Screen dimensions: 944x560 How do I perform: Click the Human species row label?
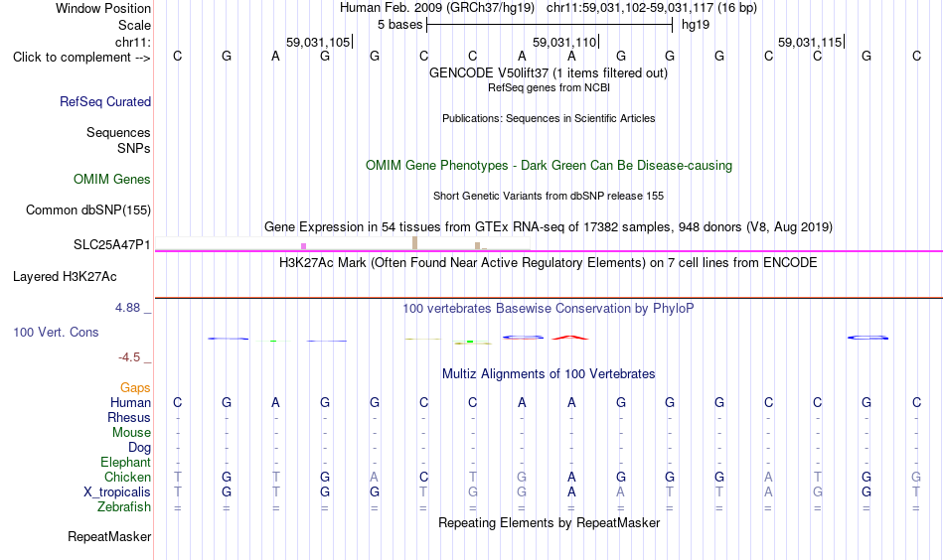pyautogui.click(x=130, y=402)
